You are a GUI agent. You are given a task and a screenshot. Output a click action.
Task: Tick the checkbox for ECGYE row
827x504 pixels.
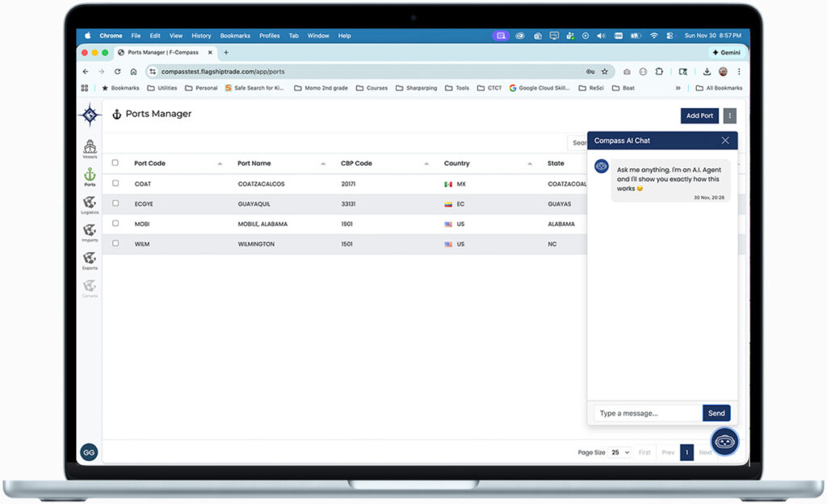(x=115, y=204)
